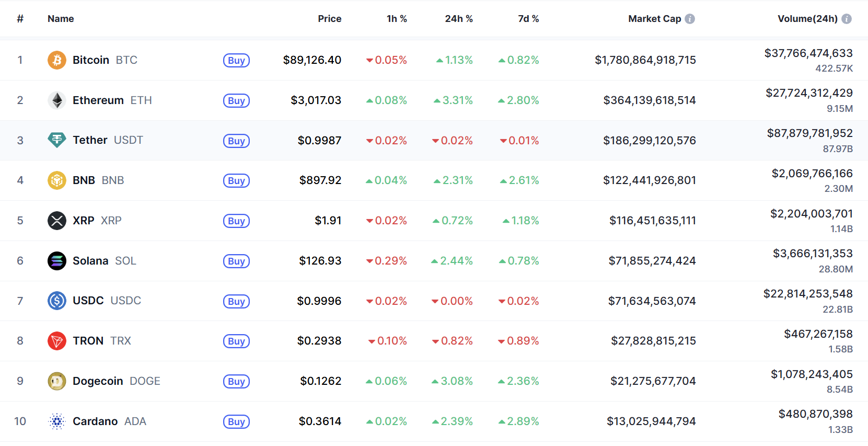Click the Ethereum diamond logo icon
The width and height of the screenshot is (868, 446).
56,100
